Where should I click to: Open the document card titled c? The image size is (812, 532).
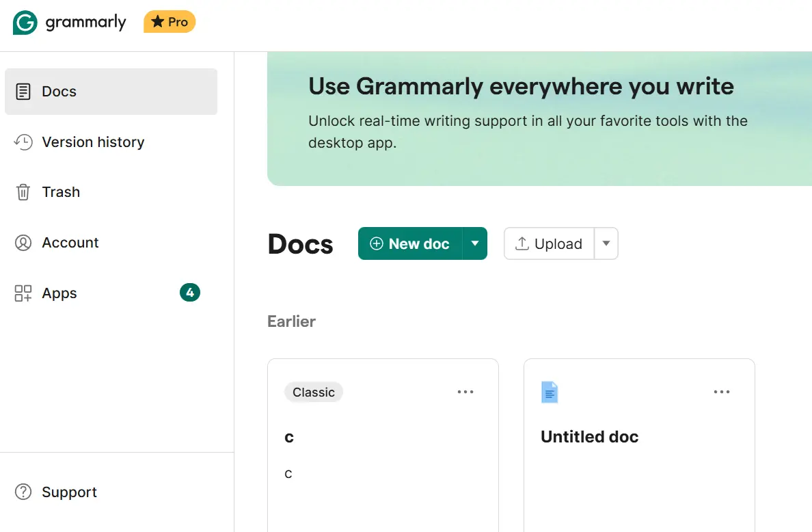[x=383, y=445]
